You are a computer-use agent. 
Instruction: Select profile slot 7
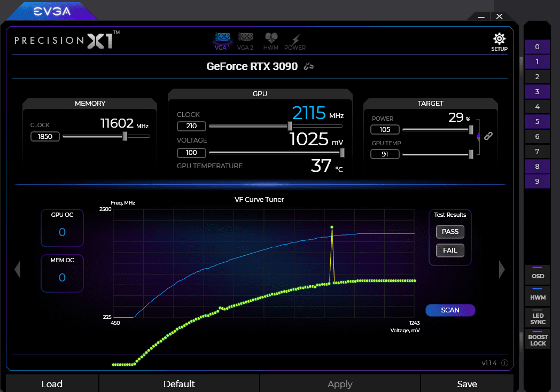[537, 152]
